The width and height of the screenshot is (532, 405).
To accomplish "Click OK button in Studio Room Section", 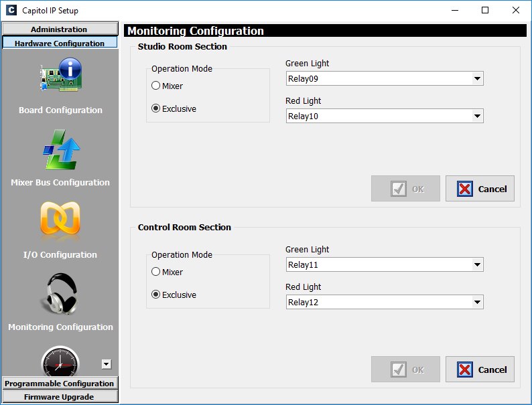I will [x=405, y=188].
